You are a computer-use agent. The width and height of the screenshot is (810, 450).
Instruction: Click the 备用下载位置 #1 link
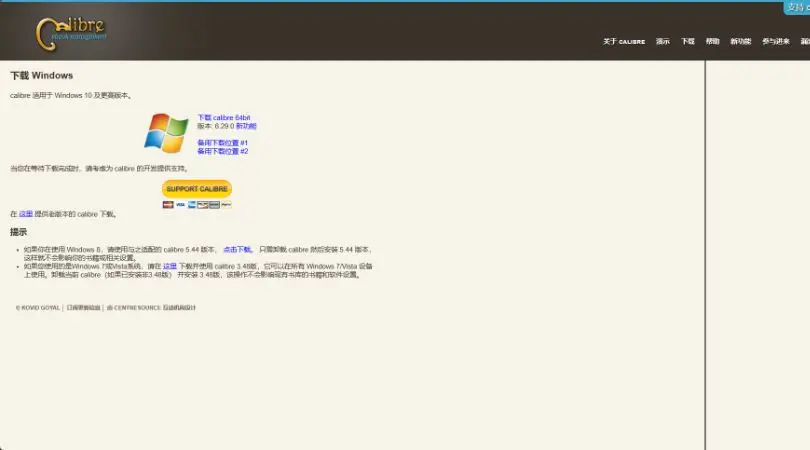pos(223,143)
